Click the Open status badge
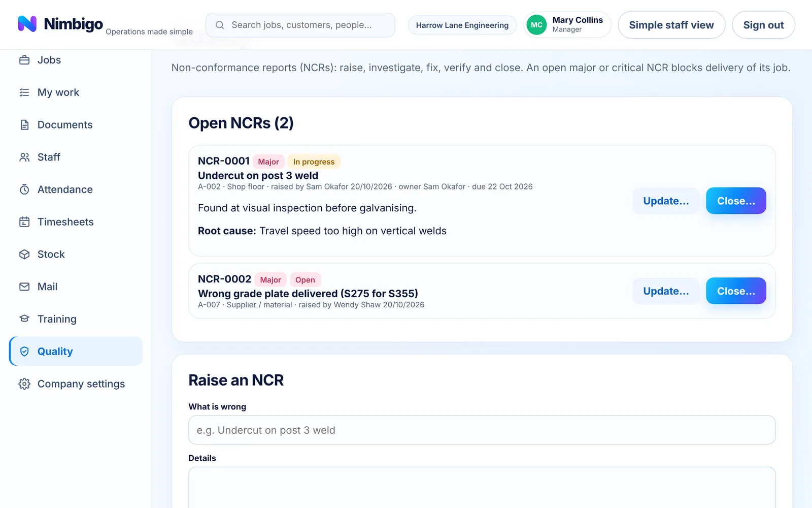812x508 pixels. pos(305,279)
